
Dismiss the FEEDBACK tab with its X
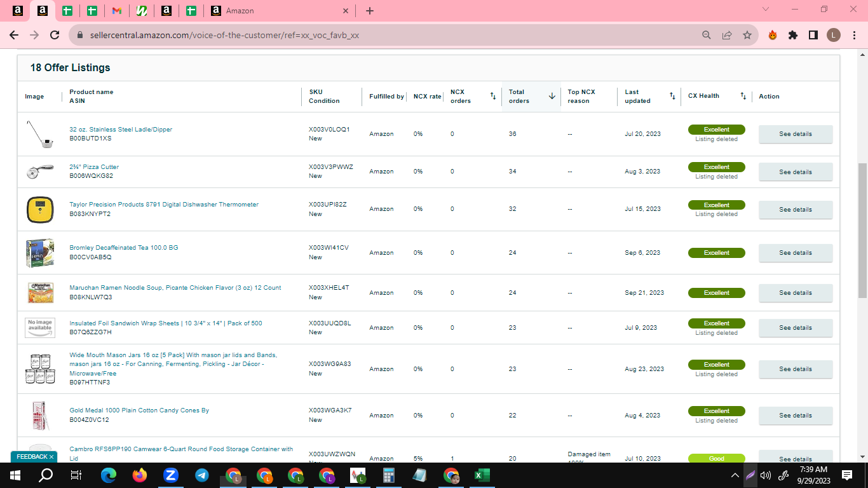[51, 457]
